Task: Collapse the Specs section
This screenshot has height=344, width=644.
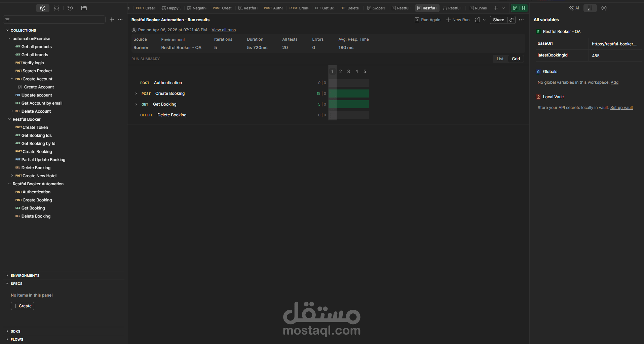Action: point(7,283)
